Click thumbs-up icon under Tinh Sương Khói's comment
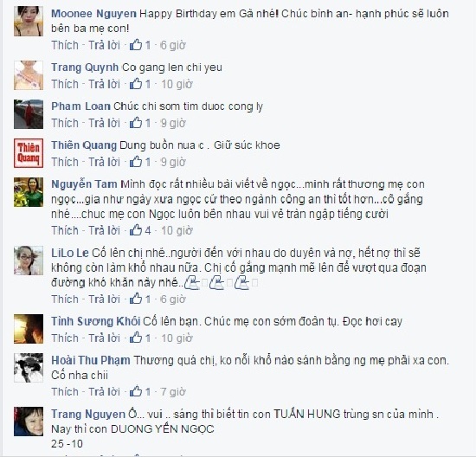The width and height of the screenshot is (476, 457). pyautogui.click(x=136, y=338)
